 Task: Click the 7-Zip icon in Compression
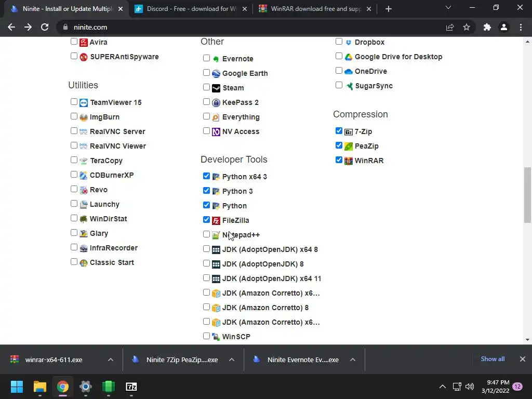point(349,132)
